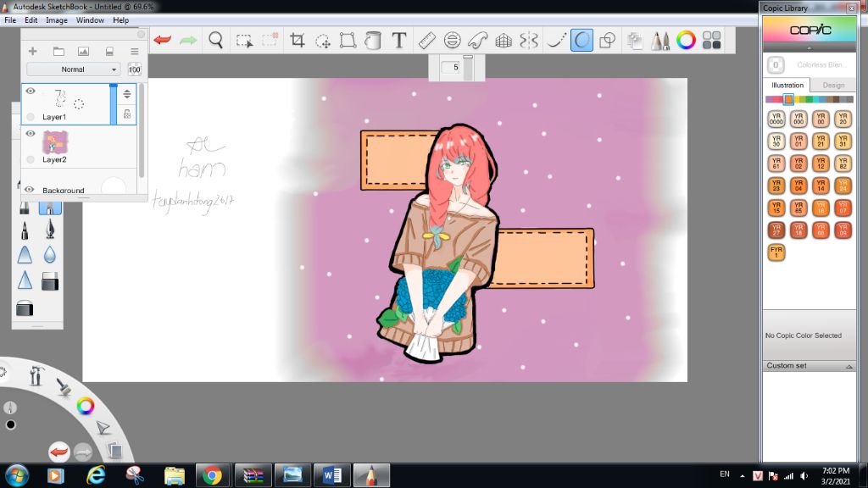The width and height of the screenshot is (868, 488).
Task: Add a layer group folder
Action: click(58, 52)
